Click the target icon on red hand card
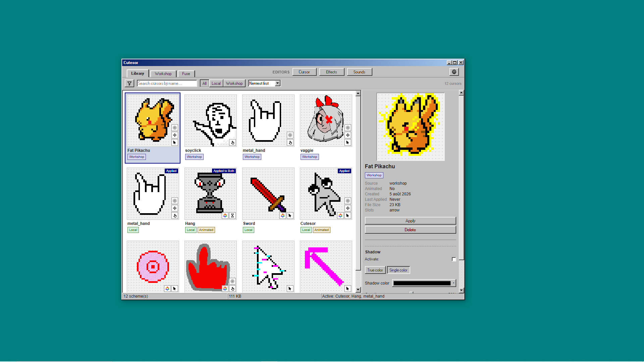Viewport: 644px width, 362px height. click(232, 281)
